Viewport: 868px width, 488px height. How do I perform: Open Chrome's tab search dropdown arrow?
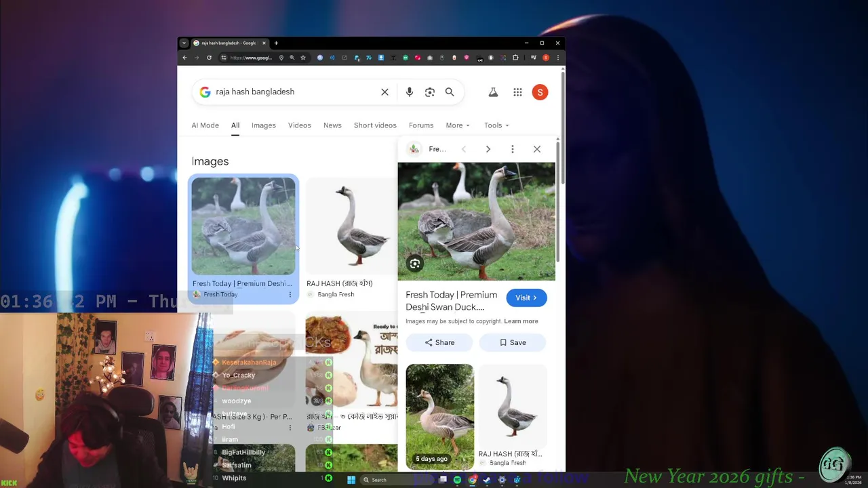click(x=183, y=43)
